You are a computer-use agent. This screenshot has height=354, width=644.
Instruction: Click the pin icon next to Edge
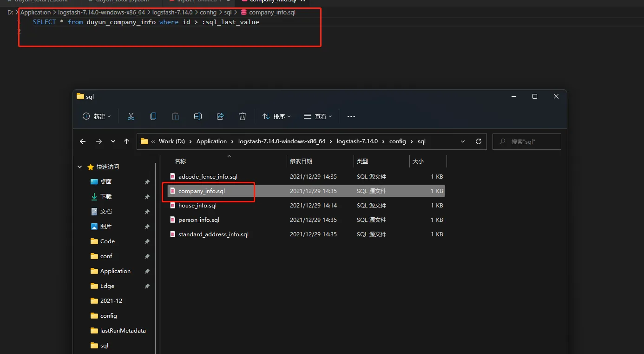click(147, 286)
